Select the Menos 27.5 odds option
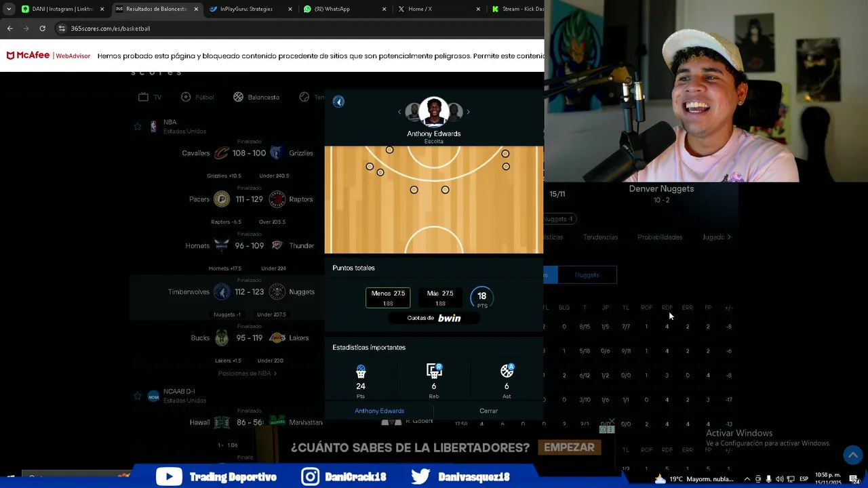This screenshot has height=488, width=868. pos(388,298)
